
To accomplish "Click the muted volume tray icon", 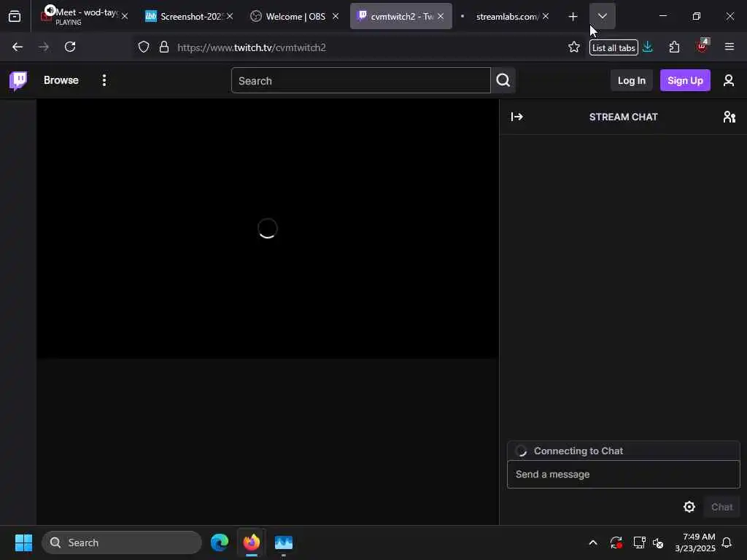I will (659, 542).
